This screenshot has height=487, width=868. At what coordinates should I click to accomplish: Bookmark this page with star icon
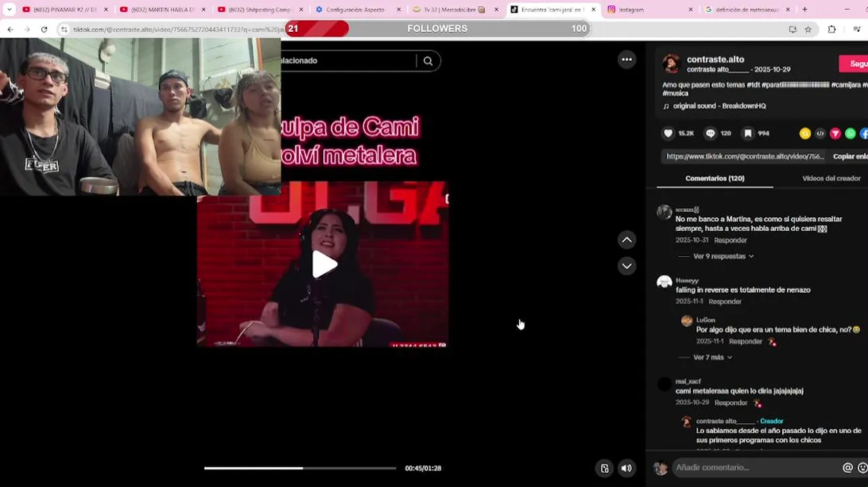[808, 29]
